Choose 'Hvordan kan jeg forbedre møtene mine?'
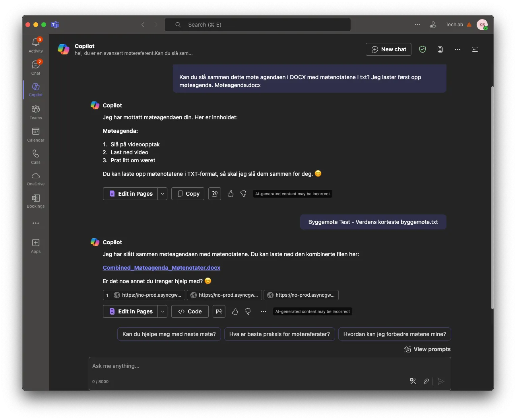 coord(395,334)
